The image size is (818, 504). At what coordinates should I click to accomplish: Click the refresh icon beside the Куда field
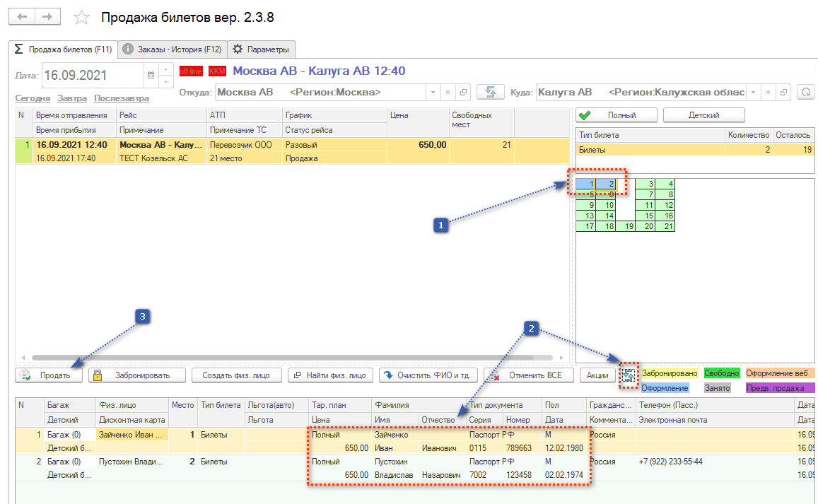click(805, 92)
